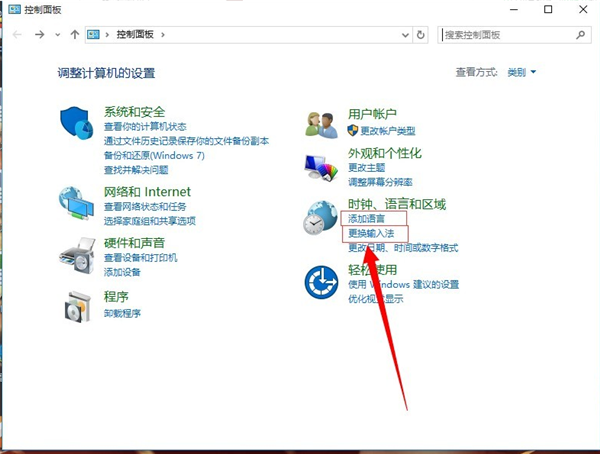This screenshot has height=454, width=600.
Task: Click 调整屏幕分辨率 link
Action: [380, 182]
